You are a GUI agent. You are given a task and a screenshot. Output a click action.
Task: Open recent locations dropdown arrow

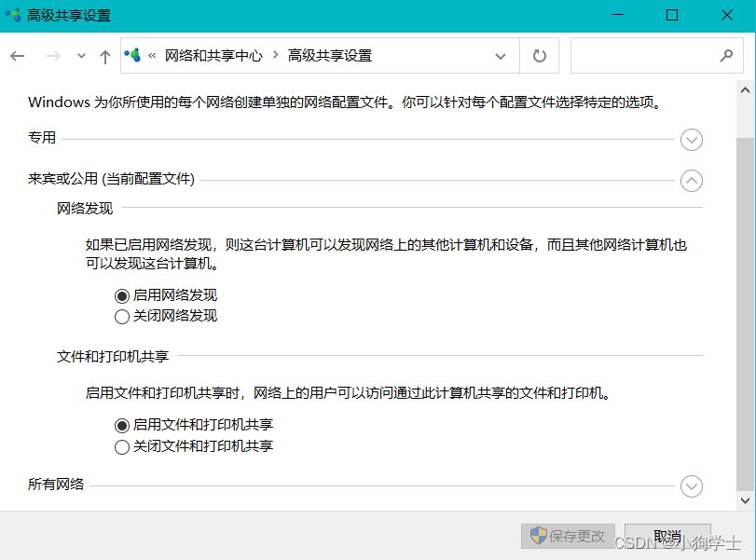(81, 56)
